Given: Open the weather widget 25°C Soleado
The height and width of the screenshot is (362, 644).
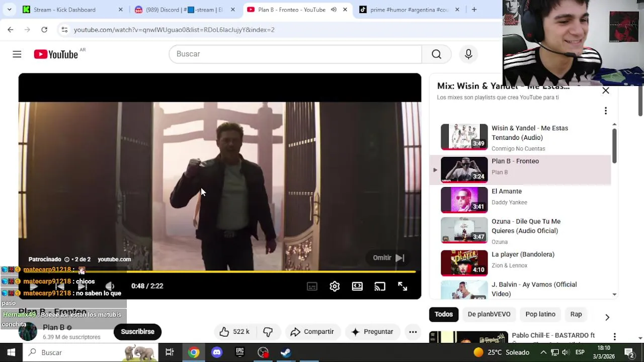Looking at the screenshot, I should pos(501,352).
